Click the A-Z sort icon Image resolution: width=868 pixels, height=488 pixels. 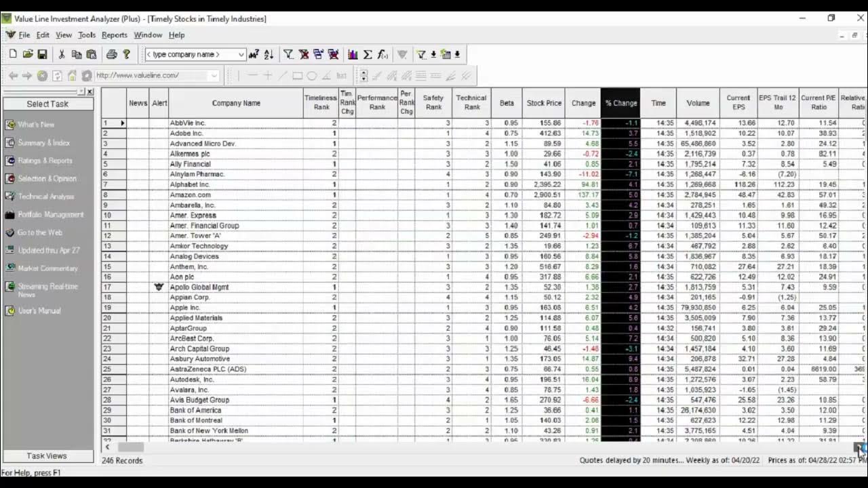click(x=269, y=54)
